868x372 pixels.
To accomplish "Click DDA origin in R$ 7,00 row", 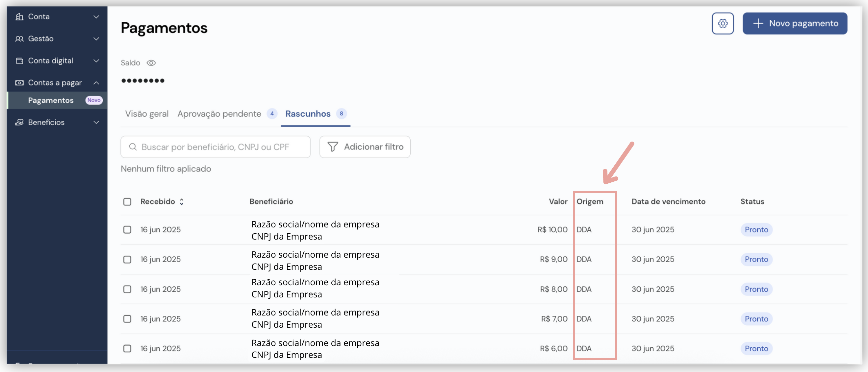I will click(x=584, y=319).
